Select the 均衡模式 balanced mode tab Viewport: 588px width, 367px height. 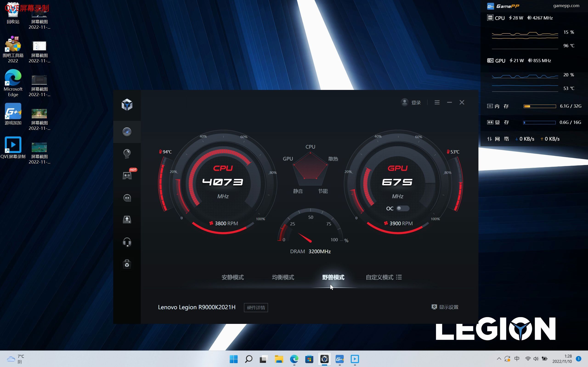283,277
